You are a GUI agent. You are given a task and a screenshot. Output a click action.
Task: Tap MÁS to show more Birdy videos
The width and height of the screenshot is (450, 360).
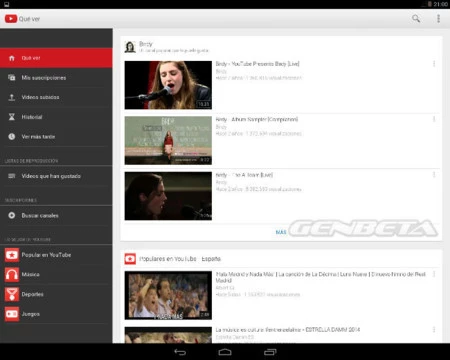pyautogui.click(x=281, y=232)
